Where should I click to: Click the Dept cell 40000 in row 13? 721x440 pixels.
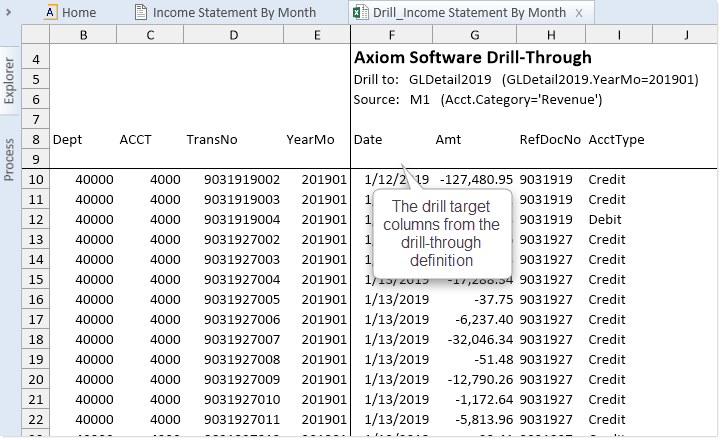(x=94, y=240)
